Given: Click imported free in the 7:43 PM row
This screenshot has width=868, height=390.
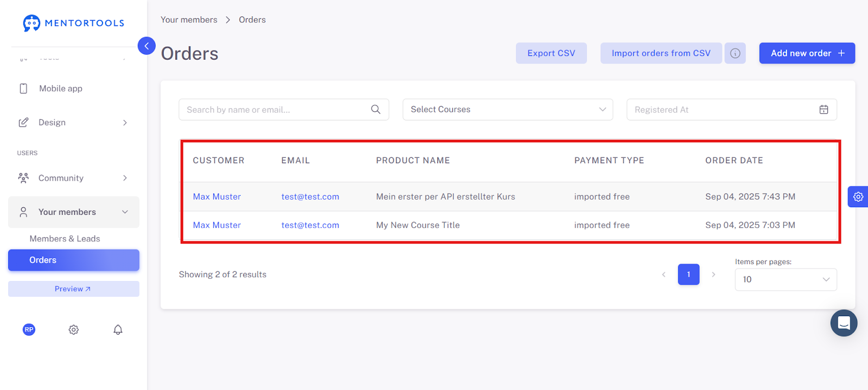Looking at the screenshot, I should coord(602,197).
